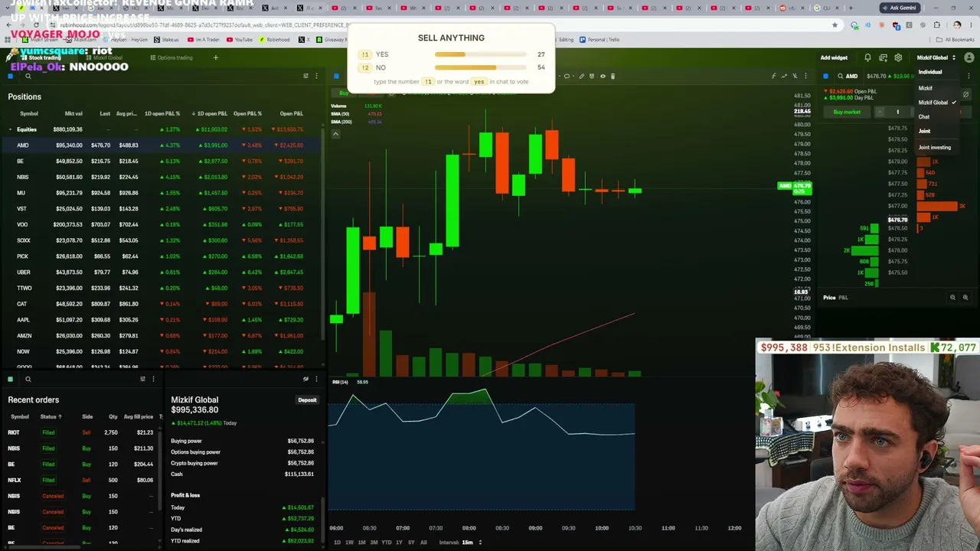Screen dimensions: 980x551
Task: Click the Recent orders panel layout icon
Action: point(142,379)
